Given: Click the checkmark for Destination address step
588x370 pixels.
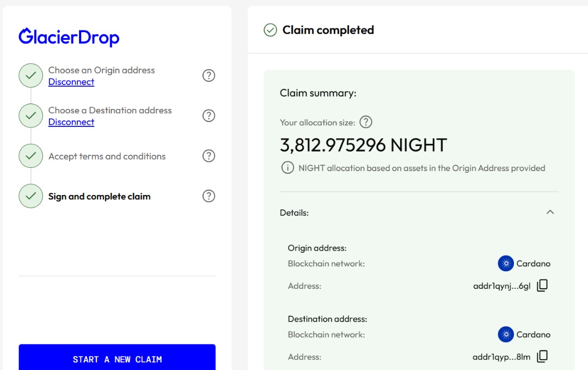Looking at the screenshot, I should click(x=30, y=116).
